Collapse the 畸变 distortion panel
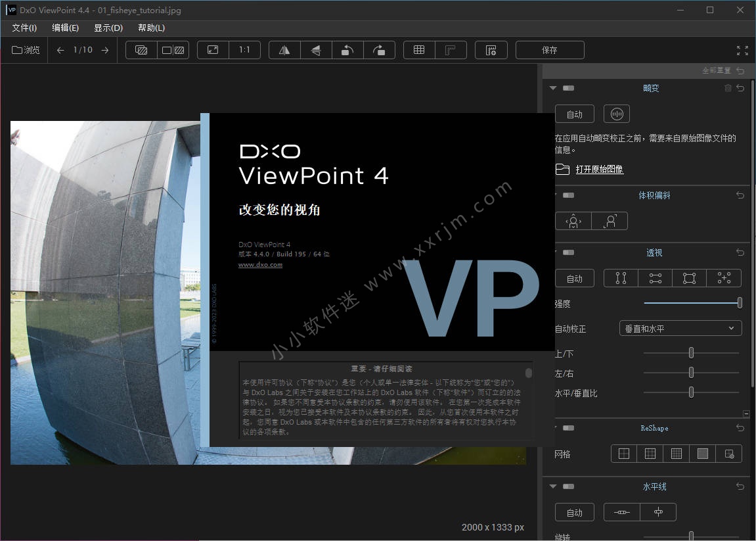Image resolution: width=756 pixels, height=541 pixels. [553, 88]
